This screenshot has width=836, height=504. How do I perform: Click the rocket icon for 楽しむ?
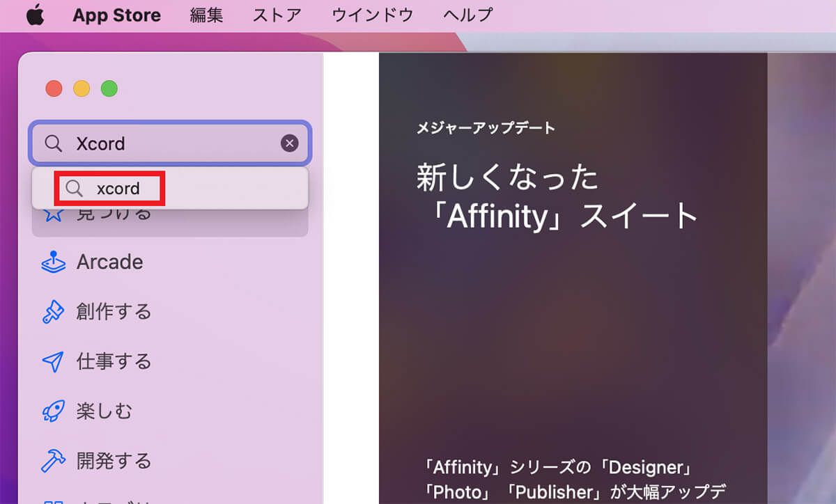(x=54, y=411)
